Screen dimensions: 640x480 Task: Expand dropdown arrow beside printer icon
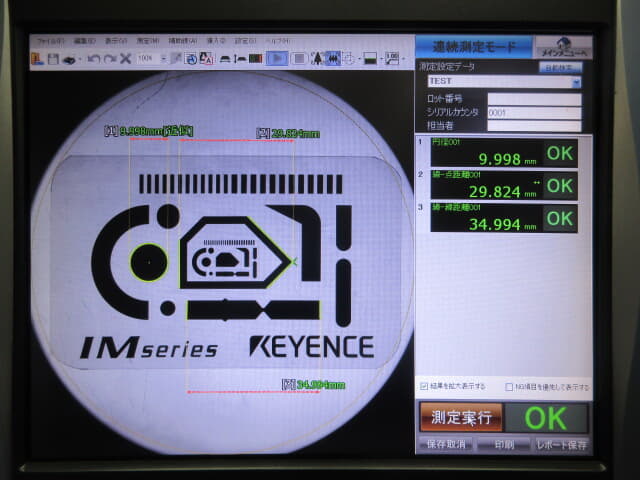(x=80, y=60)
